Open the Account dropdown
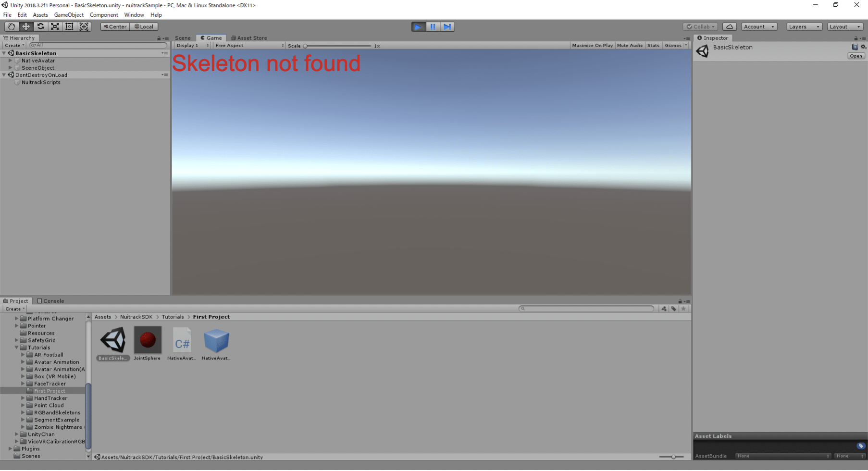This screenshot has height=471, width=868. 759,27
